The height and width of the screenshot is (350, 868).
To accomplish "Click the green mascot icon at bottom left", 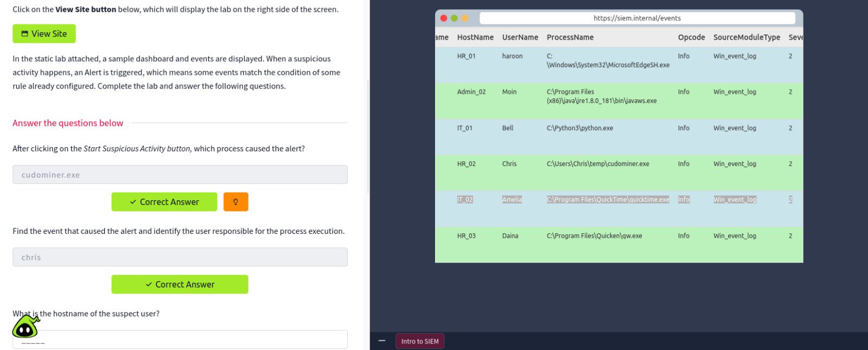I will pyautogui.click(x=25, y=327).
